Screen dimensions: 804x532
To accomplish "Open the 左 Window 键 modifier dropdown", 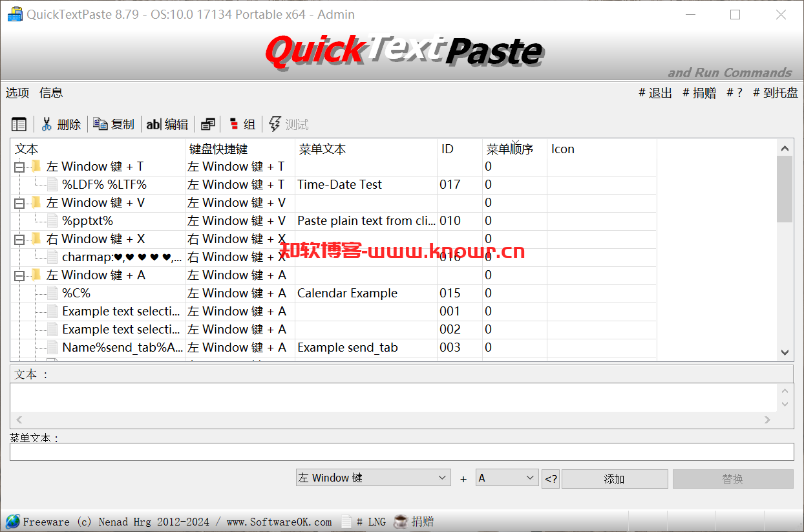I will (373, 478).
